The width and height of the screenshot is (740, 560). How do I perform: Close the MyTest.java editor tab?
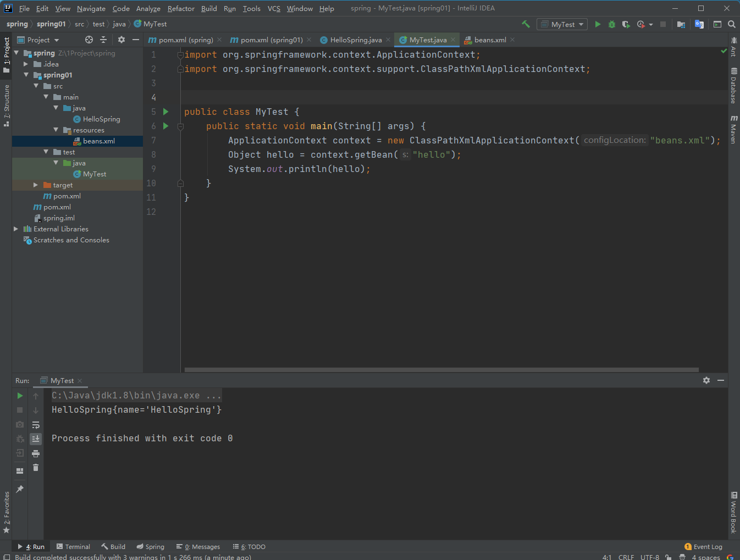tap(453, 40)
